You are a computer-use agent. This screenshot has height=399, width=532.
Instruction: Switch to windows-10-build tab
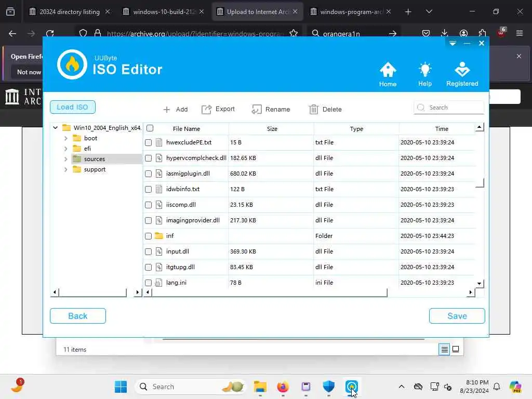pos(164,12)
